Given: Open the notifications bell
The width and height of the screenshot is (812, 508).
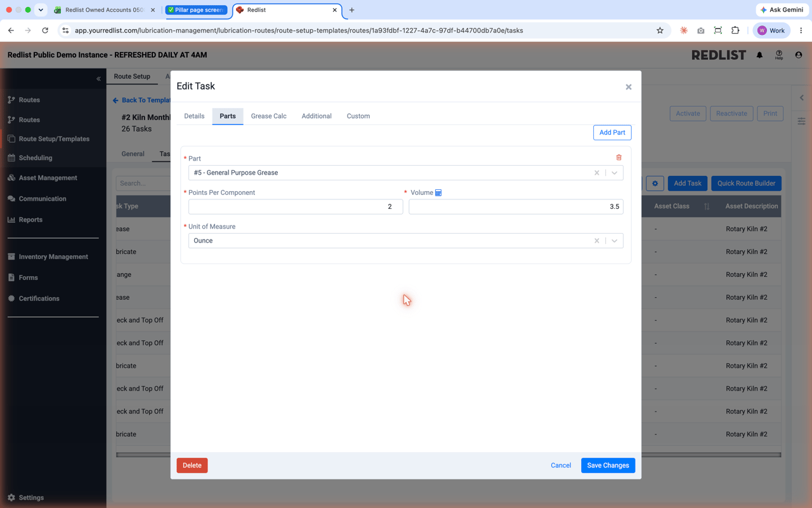Looking at the screenshot, I should [x=759, y=55].
